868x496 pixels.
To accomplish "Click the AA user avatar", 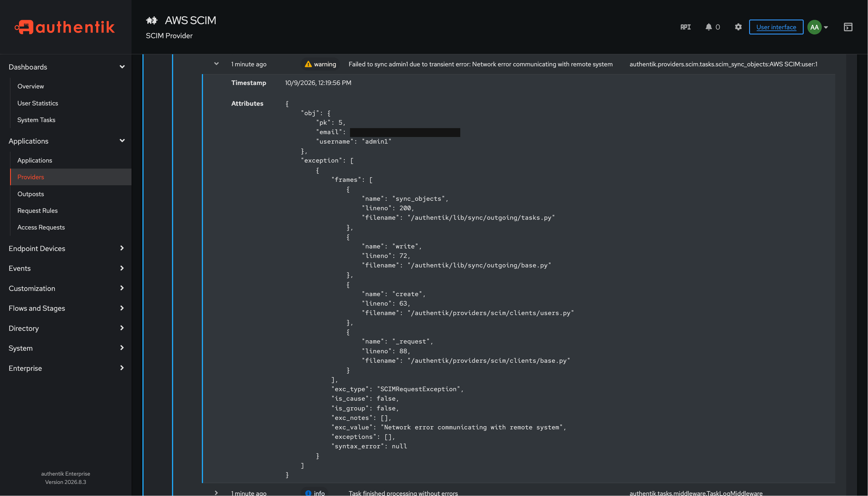I will 814,27.
